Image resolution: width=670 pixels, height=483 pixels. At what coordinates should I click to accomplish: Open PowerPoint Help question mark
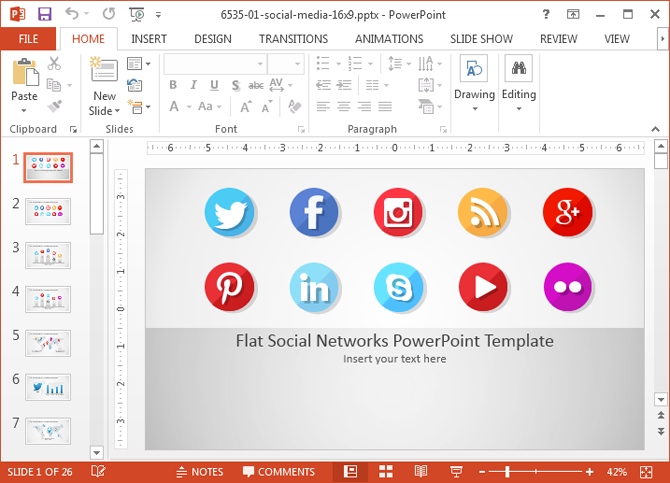point(546,15)
